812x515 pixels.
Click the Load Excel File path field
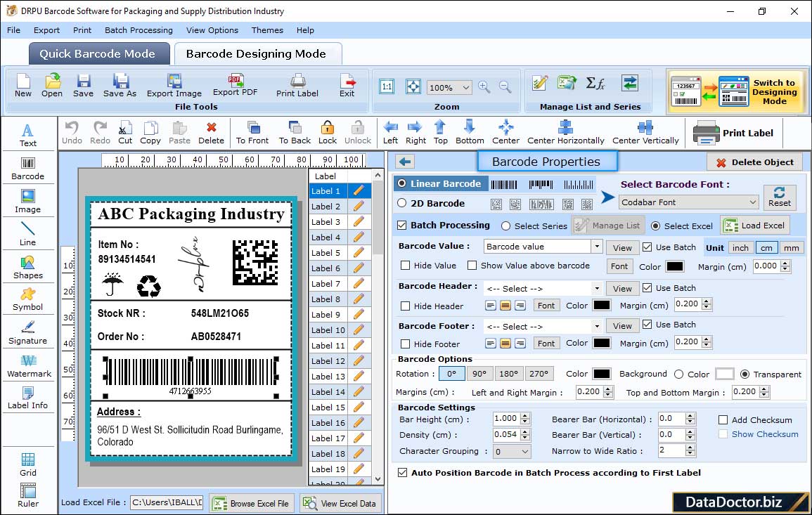pyautogui.click(x=166, y=502)
